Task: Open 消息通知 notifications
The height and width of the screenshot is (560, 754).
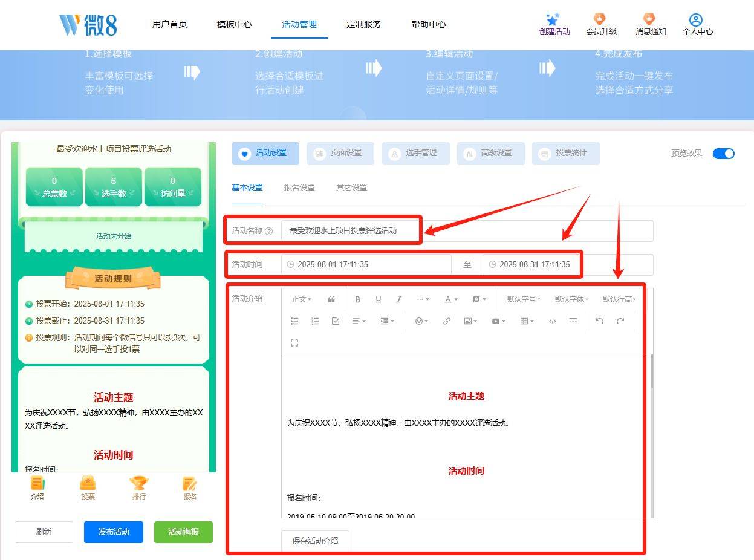Action: [x=650, y=24]
